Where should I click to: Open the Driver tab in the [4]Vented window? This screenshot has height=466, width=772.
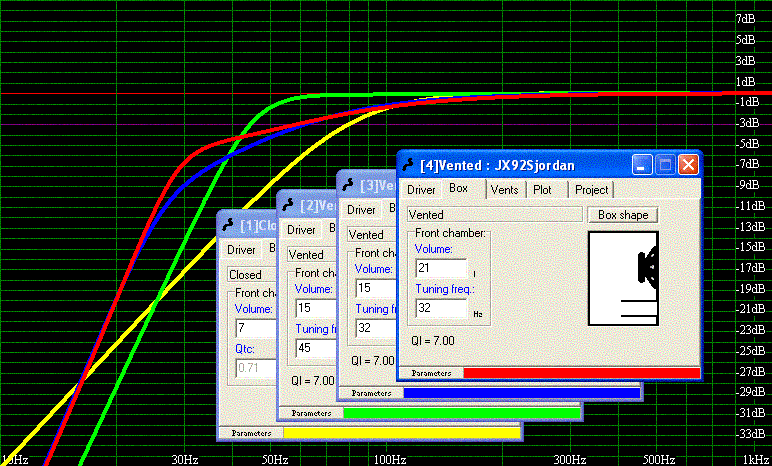[421, 190]
